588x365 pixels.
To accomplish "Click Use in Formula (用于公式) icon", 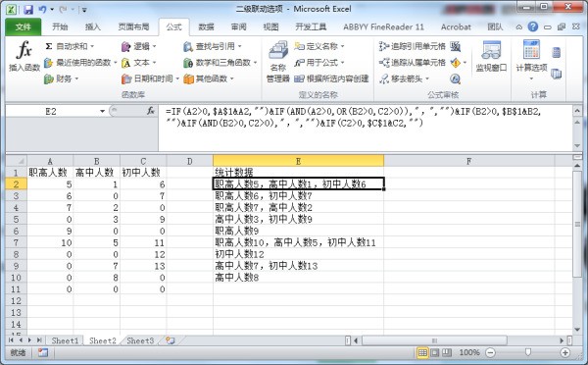I will pos(299,63).
